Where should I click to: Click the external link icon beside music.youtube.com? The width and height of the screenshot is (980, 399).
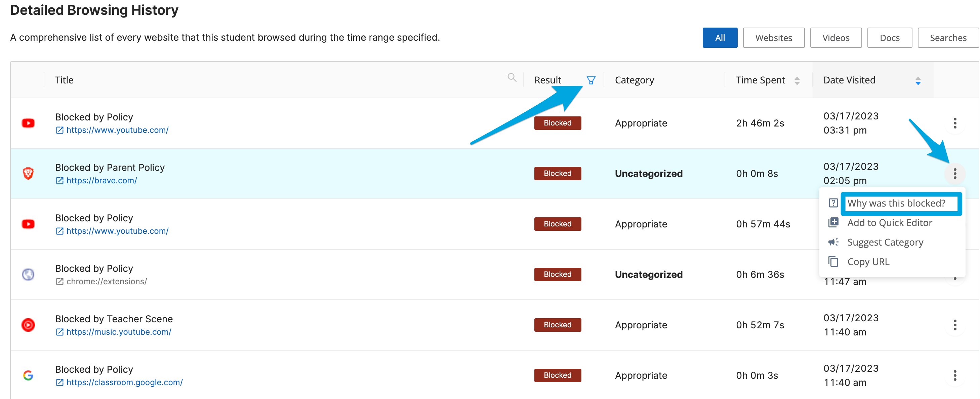click(x=60, y=332)
